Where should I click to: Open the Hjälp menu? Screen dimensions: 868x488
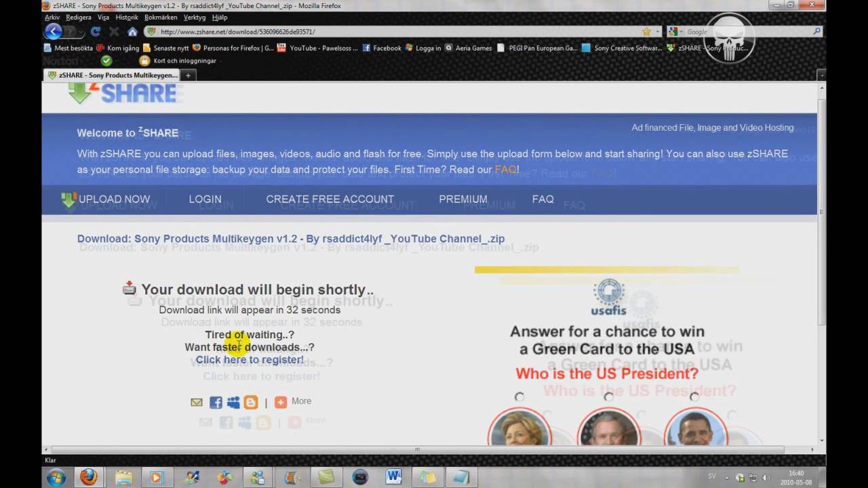coord(220,18)
